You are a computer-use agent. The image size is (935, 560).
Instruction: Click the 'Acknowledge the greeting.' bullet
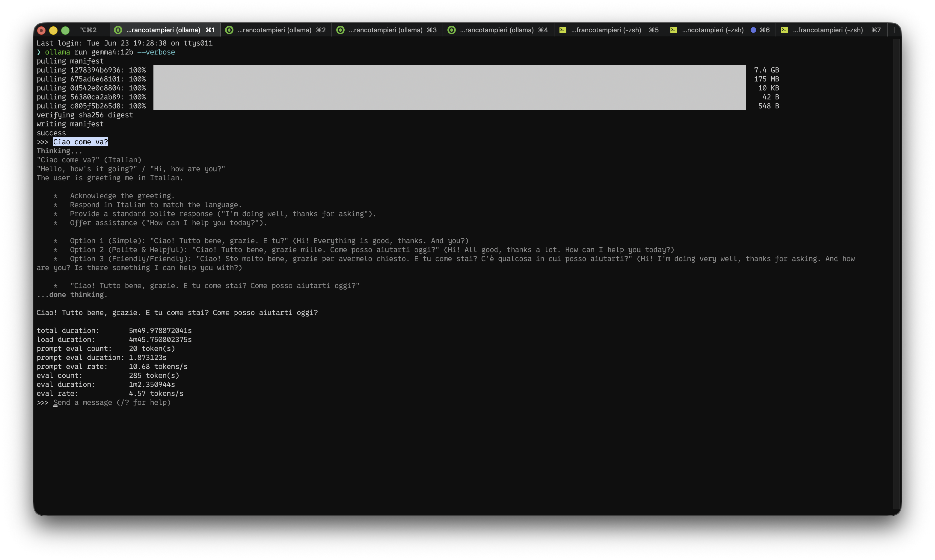tap(122, 196)
